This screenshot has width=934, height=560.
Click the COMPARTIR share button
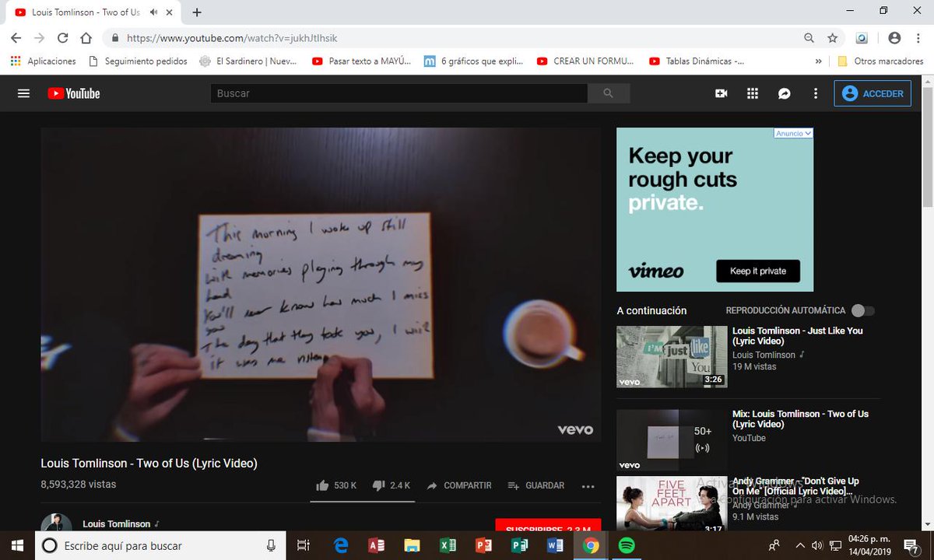coord(459,485)
